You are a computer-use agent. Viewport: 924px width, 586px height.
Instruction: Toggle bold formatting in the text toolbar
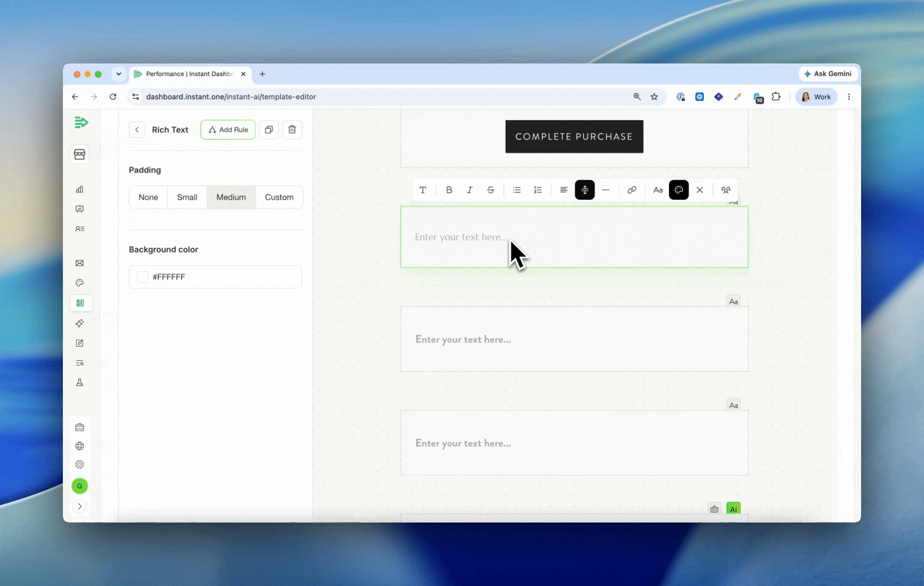pyautogui.click(x=449, y=190)
